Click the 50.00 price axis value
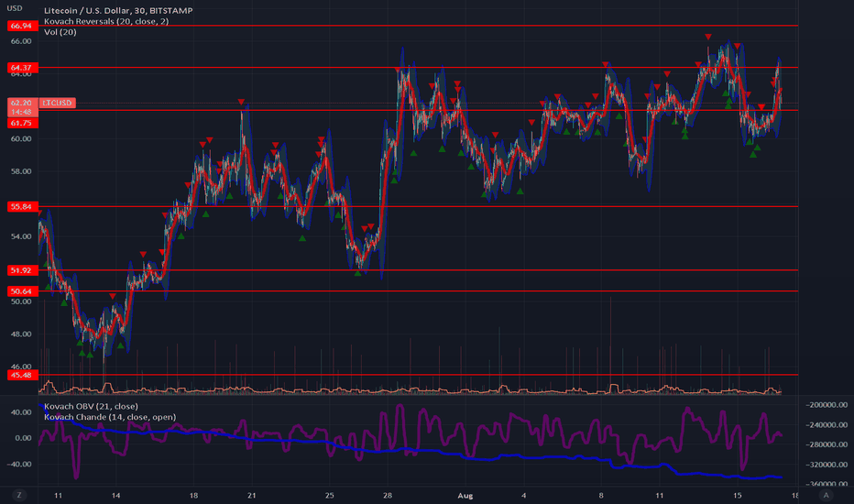 tap(21, 301)
